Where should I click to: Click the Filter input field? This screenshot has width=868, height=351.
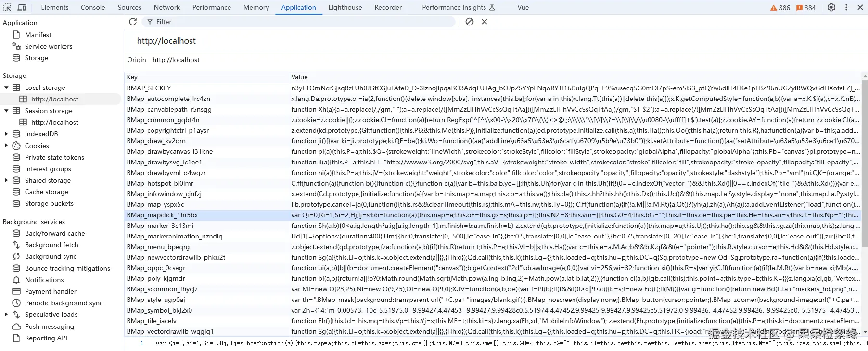299,22
